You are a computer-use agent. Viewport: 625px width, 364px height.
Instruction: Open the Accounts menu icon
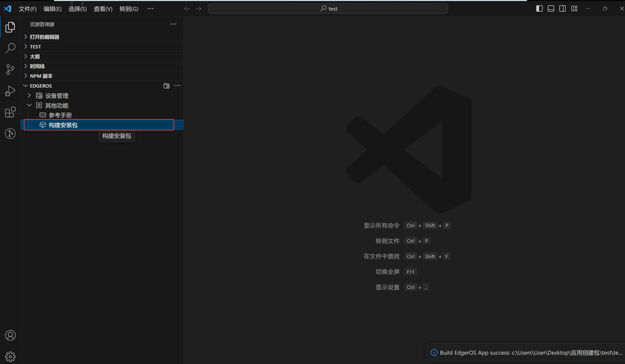10,335
